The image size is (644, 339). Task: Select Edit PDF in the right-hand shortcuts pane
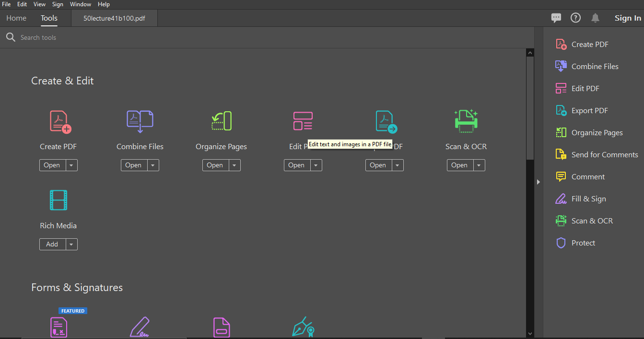pos(577,88)
